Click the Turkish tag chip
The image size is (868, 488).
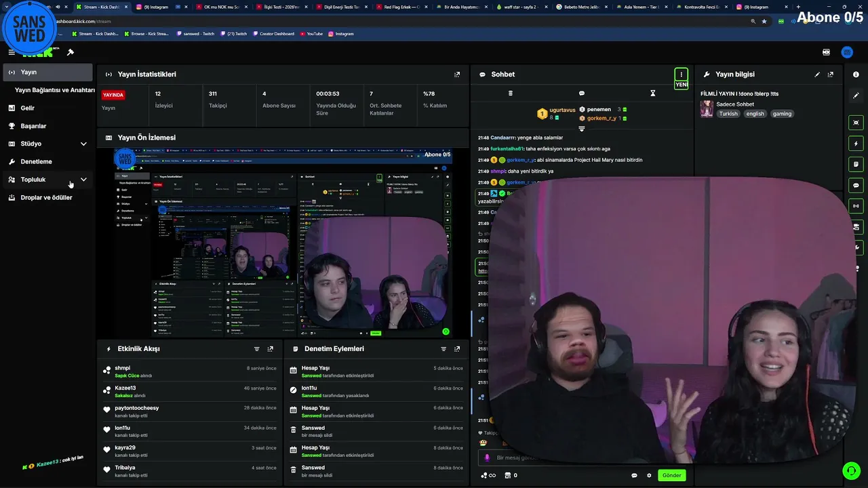(x=728, y=114)
